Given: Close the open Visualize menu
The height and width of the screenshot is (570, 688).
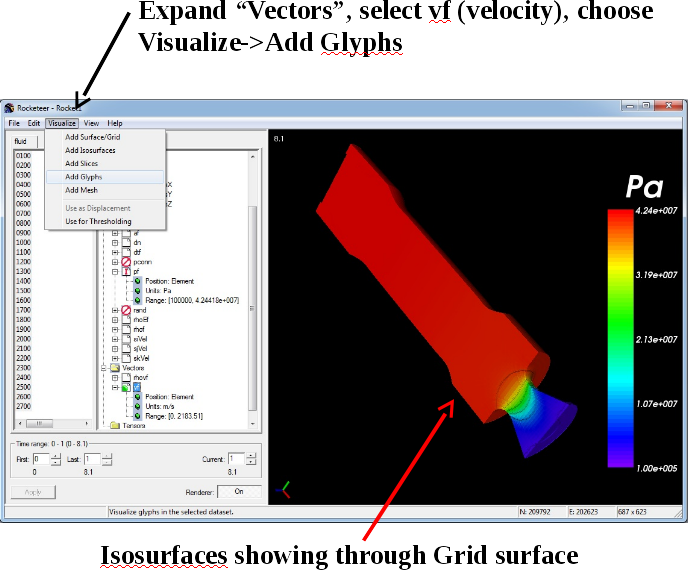Looking at the screenshot, I should (62, 123).
